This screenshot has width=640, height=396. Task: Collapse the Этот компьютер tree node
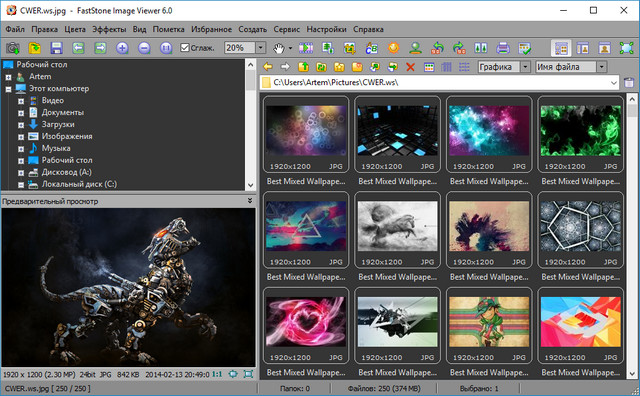8,89
